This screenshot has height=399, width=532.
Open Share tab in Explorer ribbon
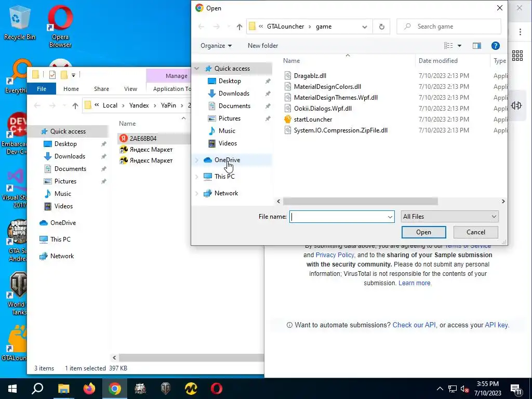101,89
